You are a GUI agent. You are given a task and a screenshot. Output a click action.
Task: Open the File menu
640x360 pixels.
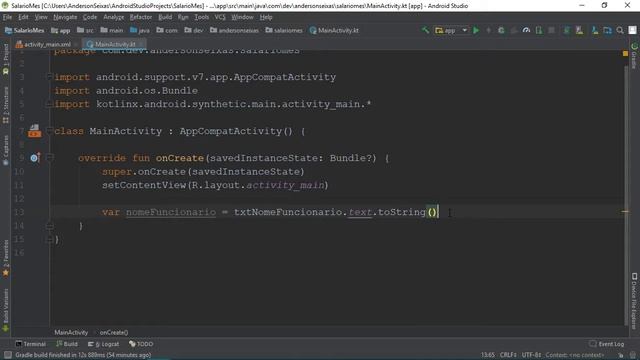point(7,17)
